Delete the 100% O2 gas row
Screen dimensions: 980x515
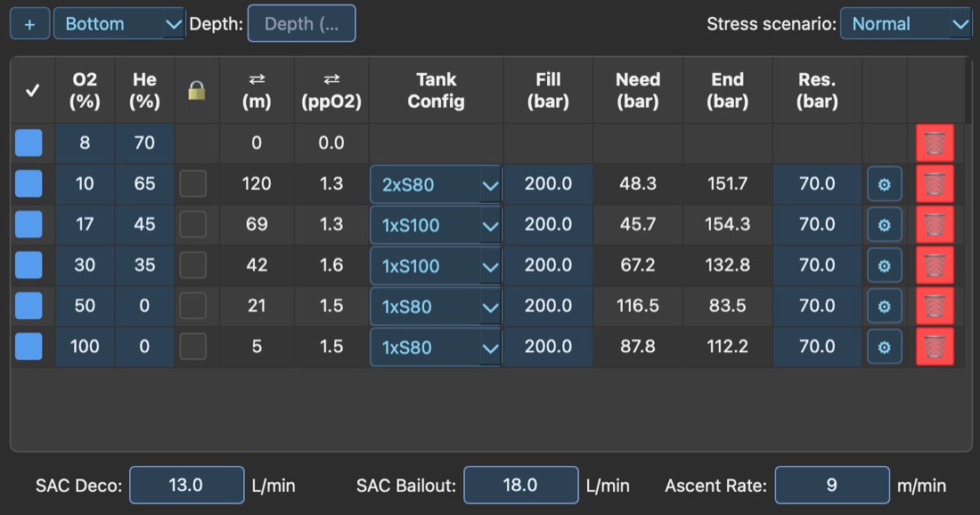[935, 347]
